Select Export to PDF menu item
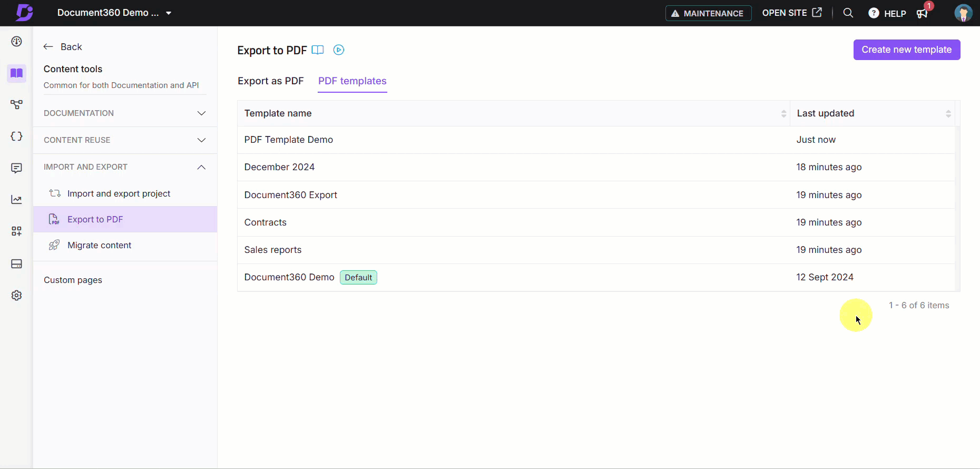Screen dimensions: 980x469 point(125,219)
